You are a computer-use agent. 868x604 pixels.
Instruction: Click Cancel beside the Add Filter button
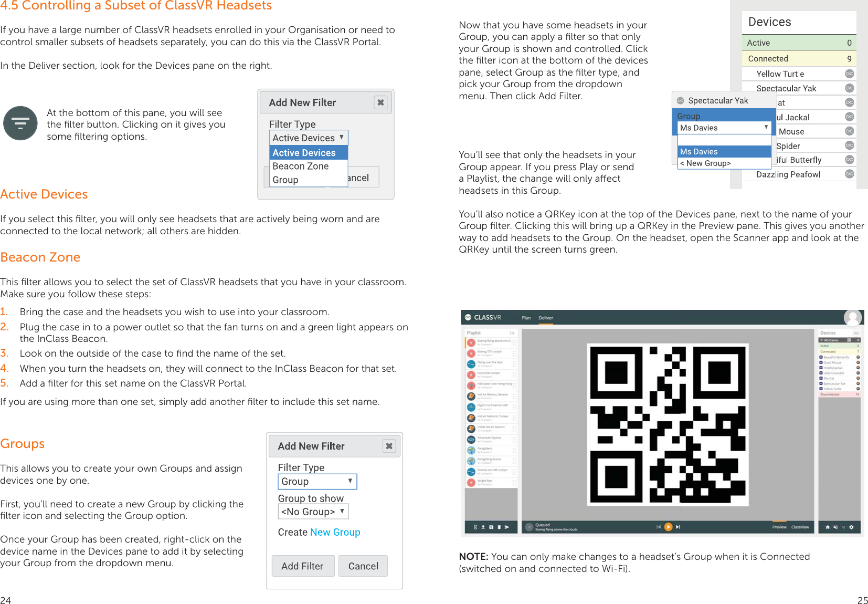click(x=363, y=566)
